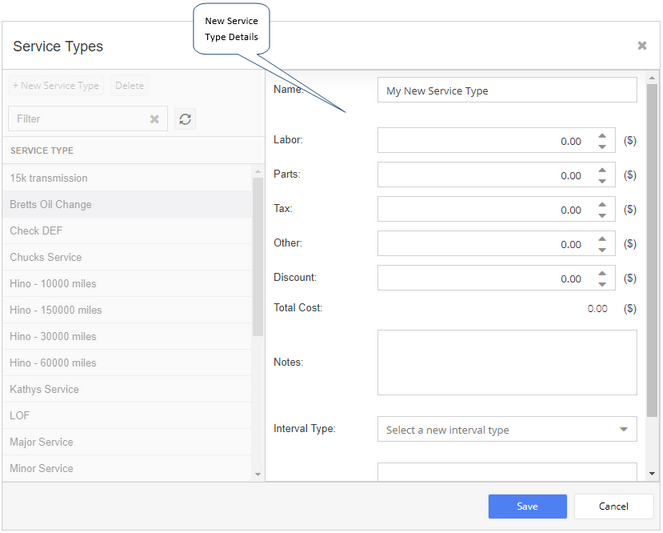This screenshot has width=663, height=533.
Task: Click the Total Cost value
Action: click(x=597, y=309)
